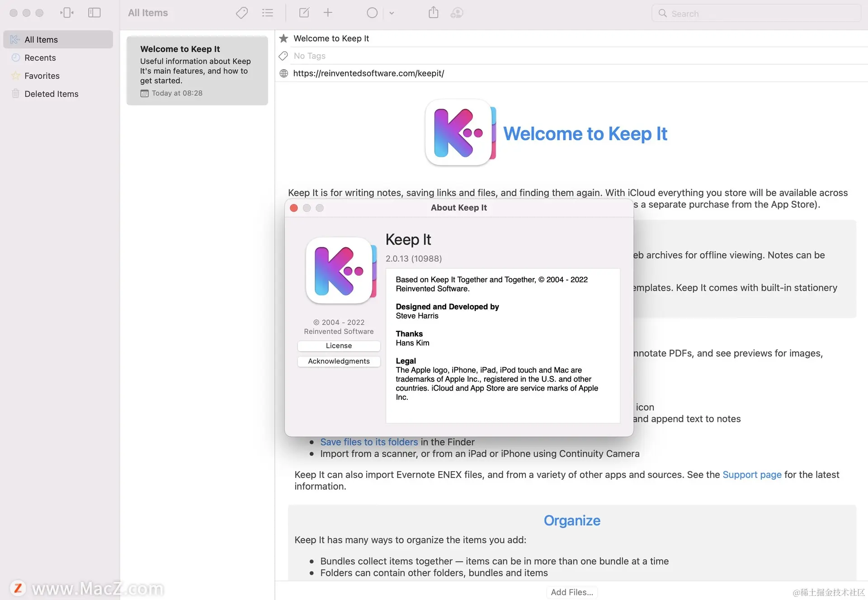Click the tag icon in toolbar
Viewport: 868px width, 600px height.
coord(242,13)
